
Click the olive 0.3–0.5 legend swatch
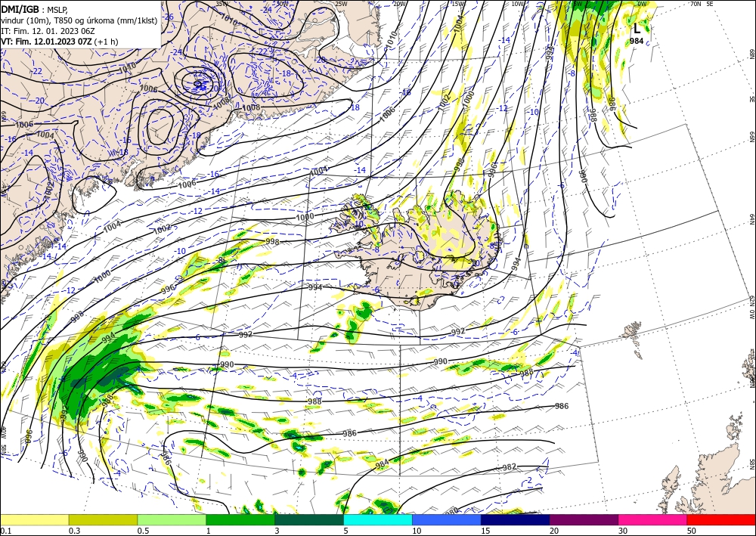click(103, 519)
